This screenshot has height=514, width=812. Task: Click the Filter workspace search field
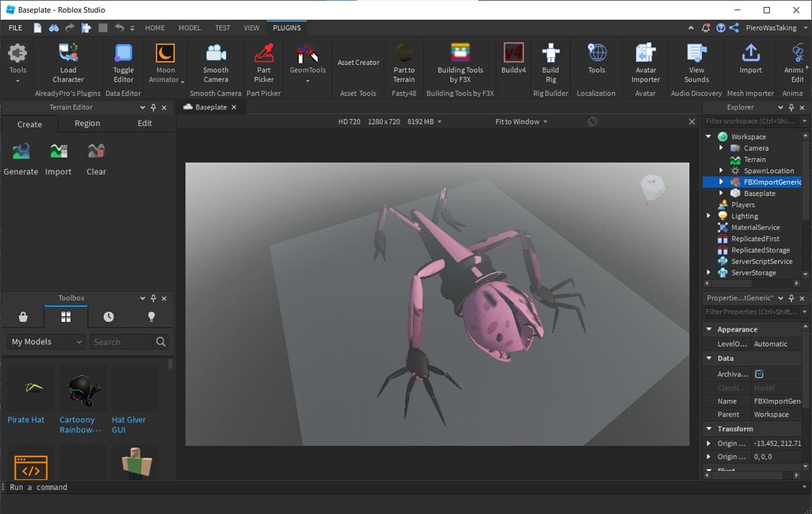pyautogui.click(x=751, y=121)
